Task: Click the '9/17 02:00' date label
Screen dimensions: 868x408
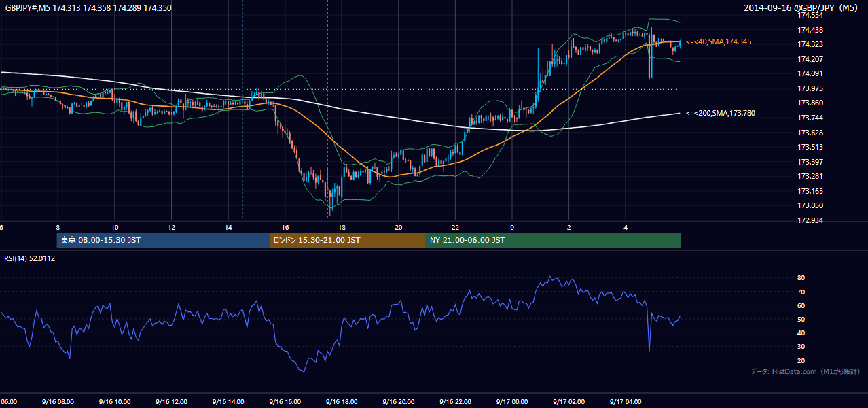Action: [x=569, y=402]
